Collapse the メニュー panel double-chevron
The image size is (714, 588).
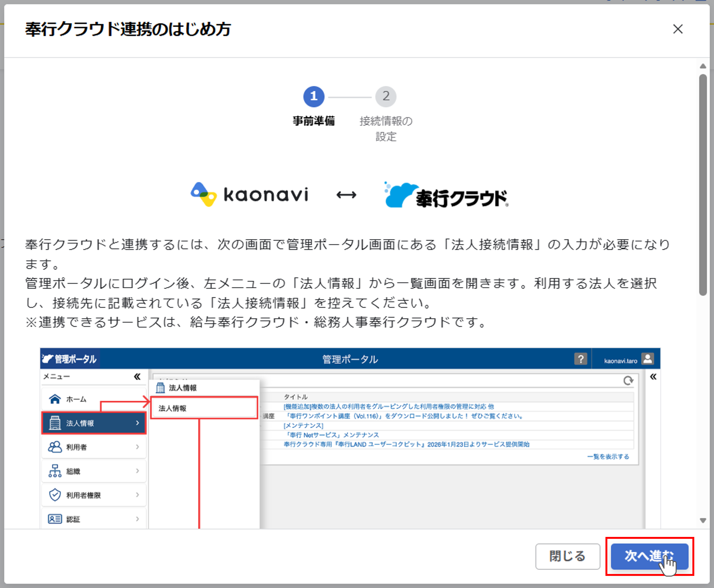[137, 377]
